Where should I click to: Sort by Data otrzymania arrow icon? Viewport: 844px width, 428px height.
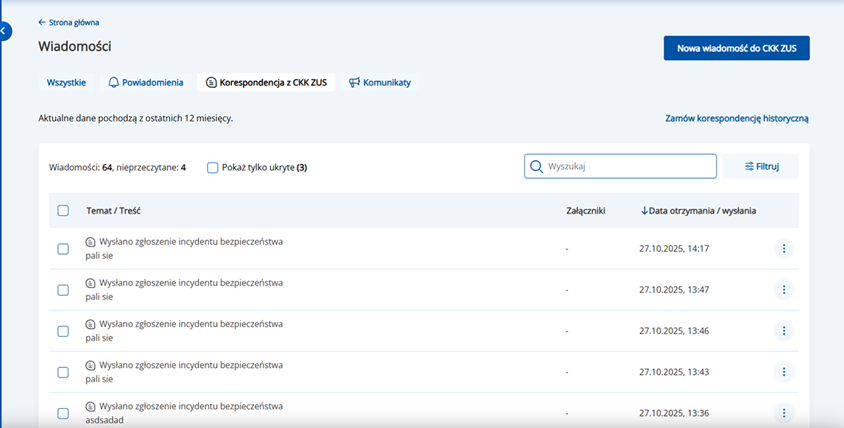point(644,210)
